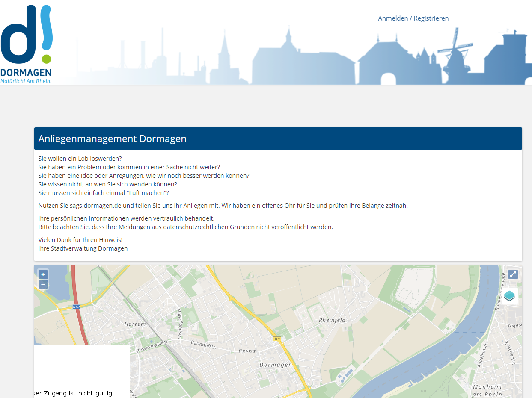Click the Anliegenmanagement Dormagen heading
This screenshot has width=532, height=398.
click(x=112, y=139)
